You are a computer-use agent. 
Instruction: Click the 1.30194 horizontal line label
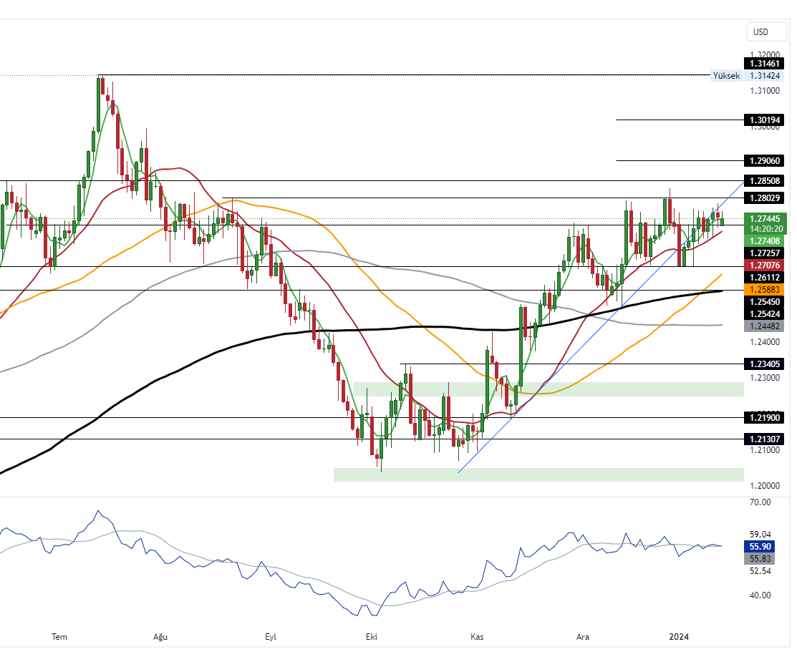(x=765, y=120)
